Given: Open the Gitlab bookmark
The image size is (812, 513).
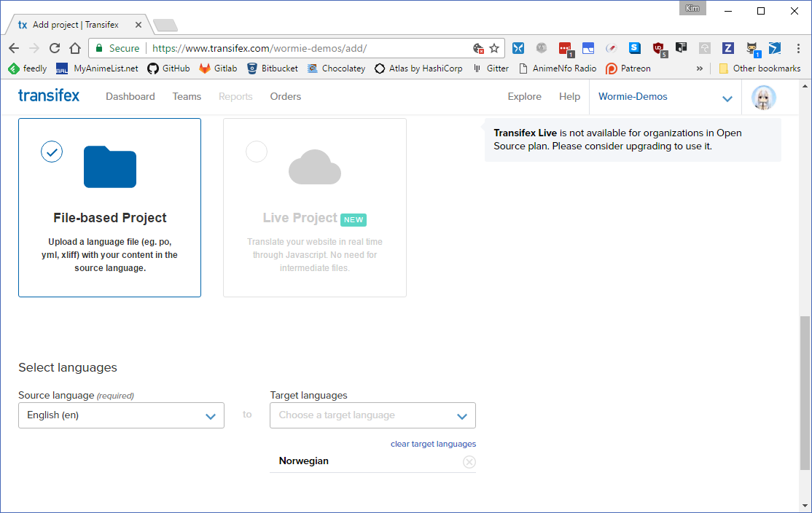Looking at the screenshot, I should pos(218,68).
